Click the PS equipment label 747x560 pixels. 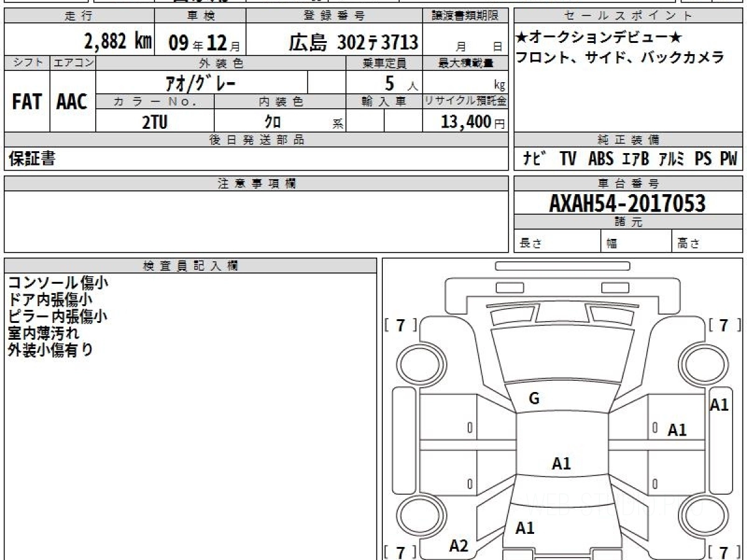[x=703, y=159]
